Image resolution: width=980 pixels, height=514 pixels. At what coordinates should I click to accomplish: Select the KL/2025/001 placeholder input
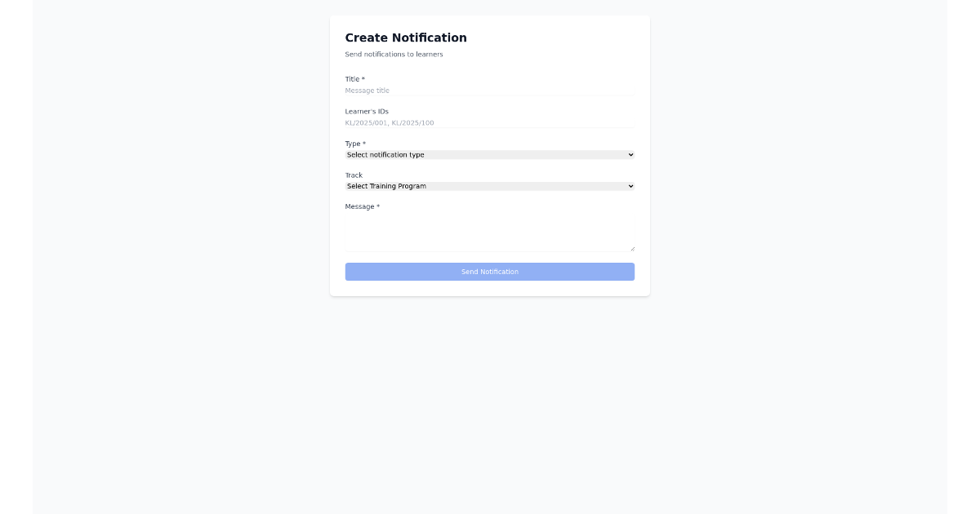tap(489, 122)
